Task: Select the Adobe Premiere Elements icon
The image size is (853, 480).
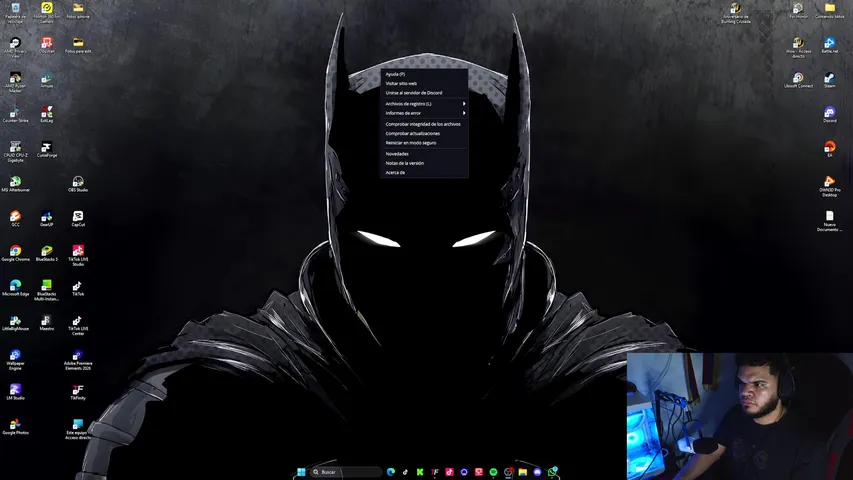Action: tap(78, 360)
